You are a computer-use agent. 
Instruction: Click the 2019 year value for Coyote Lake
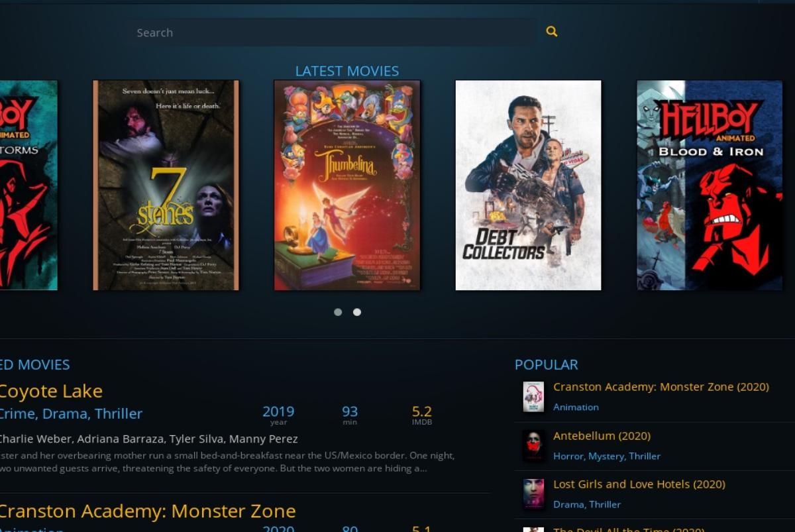[278, 411]
